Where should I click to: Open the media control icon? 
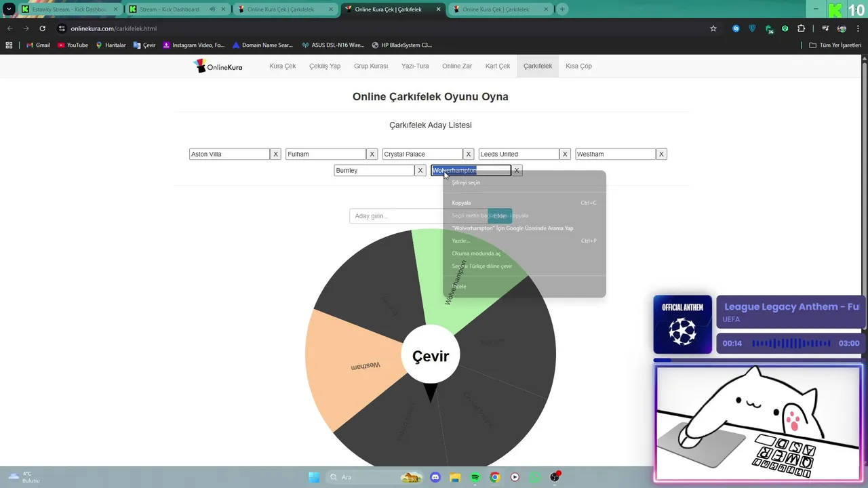click(x=825, y=28)
